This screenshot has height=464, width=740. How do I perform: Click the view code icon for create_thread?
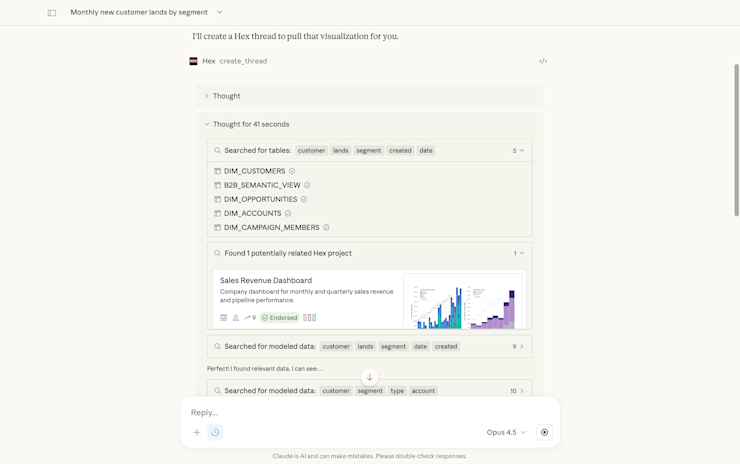click(543, 61)
